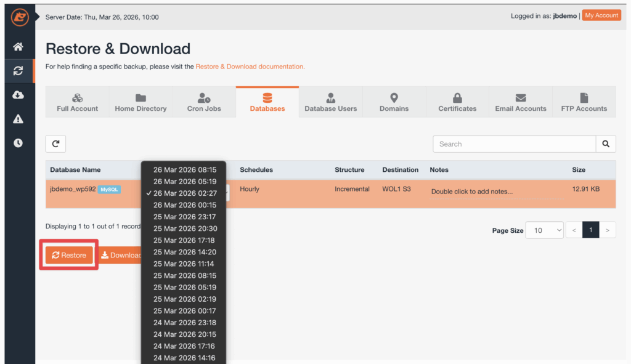This screenshot has height=364, width=631.
Task: Open the clock queue sidebar icon
Action: coord(18,143)
